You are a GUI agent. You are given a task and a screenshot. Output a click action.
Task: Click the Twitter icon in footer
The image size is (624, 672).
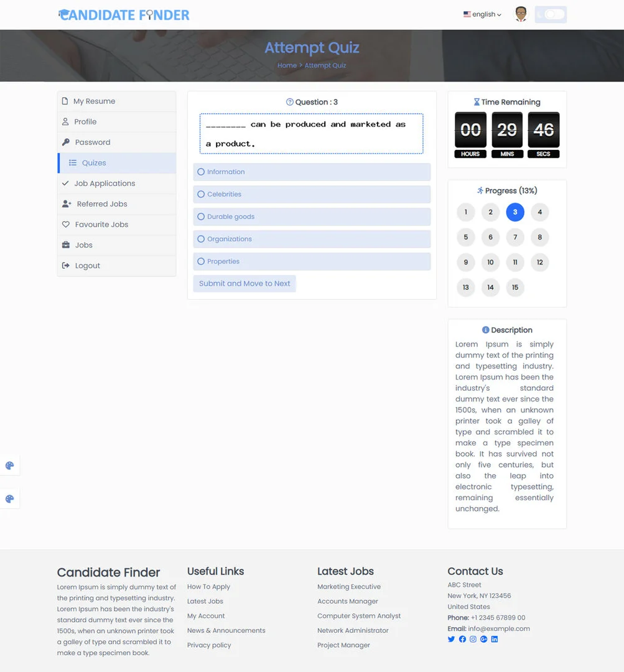pyautogui.click(x=451, y=639)
